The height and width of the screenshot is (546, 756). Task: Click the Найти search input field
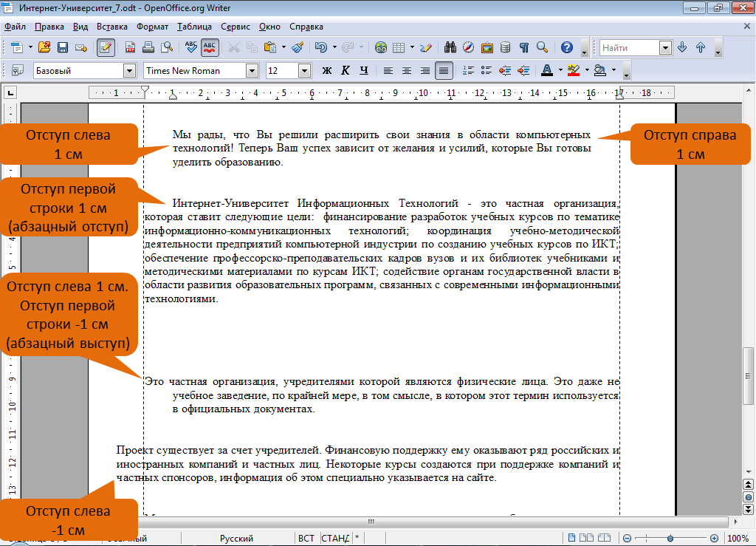coord(630,48)
